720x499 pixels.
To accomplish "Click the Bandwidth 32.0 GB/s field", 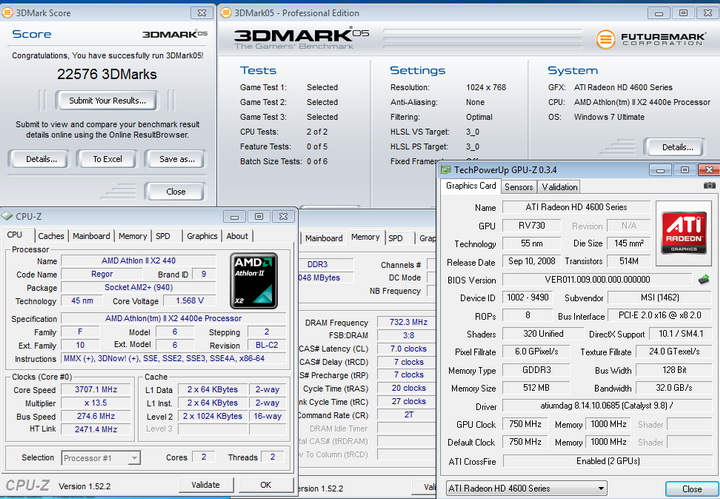I will click(674, 388).
